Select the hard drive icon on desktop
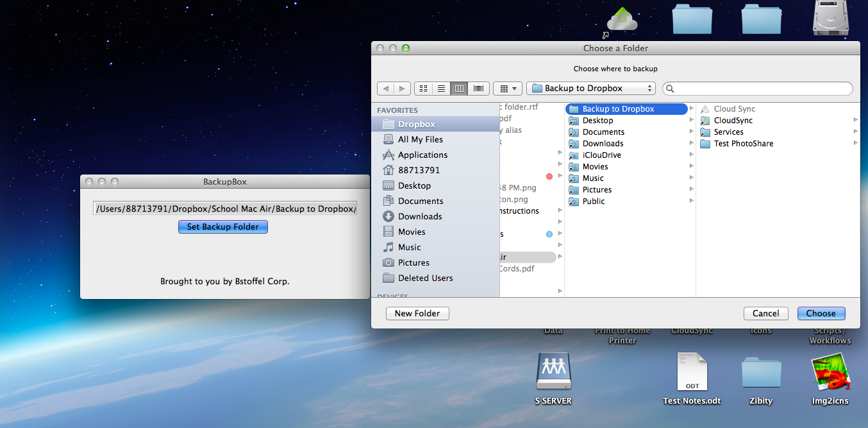Screen dimensions: 868x428 pos(830,17)
